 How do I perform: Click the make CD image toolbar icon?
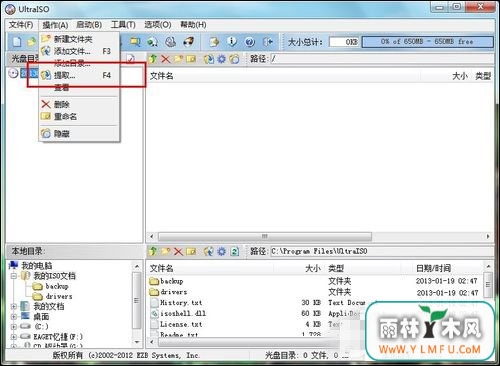click(x=153, y=42)
